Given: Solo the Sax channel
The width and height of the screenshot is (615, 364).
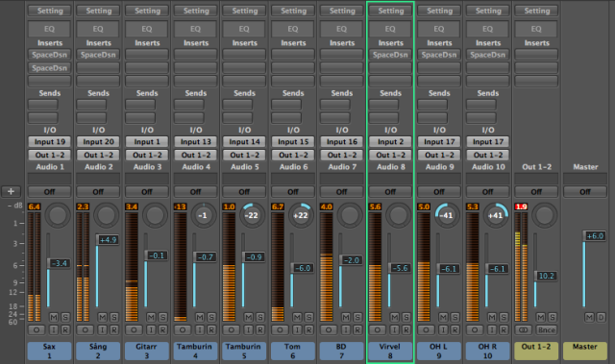Looking at the screenshot, I should coord(65,317).
